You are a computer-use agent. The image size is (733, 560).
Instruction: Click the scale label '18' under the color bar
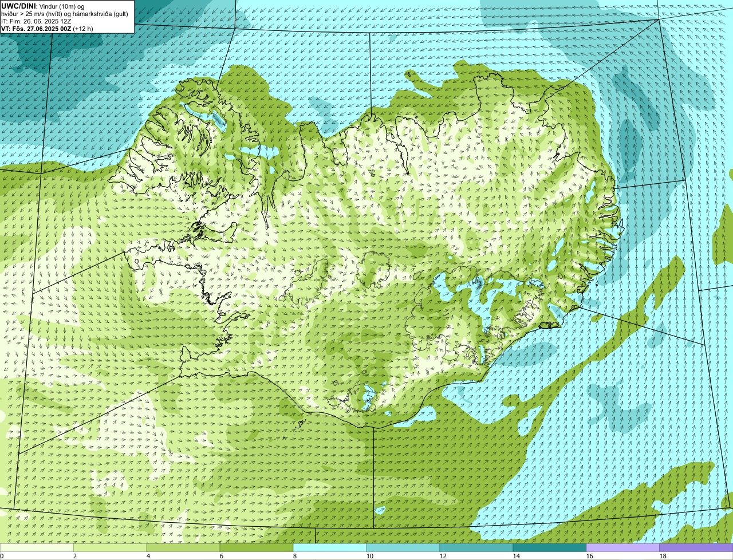[663, 556]
